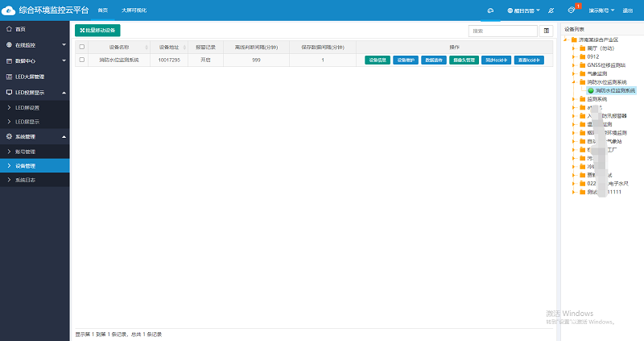Click the cloud platform logo icon
Screen dimensions: 644x341
[8, 10]
